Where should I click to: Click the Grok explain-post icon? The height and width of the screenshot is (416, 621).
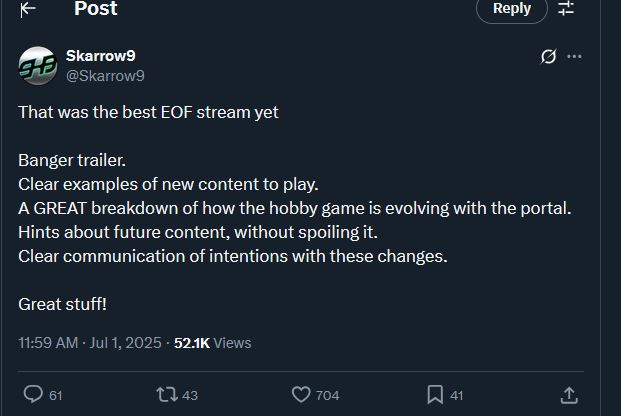click(x=549, y=56)
